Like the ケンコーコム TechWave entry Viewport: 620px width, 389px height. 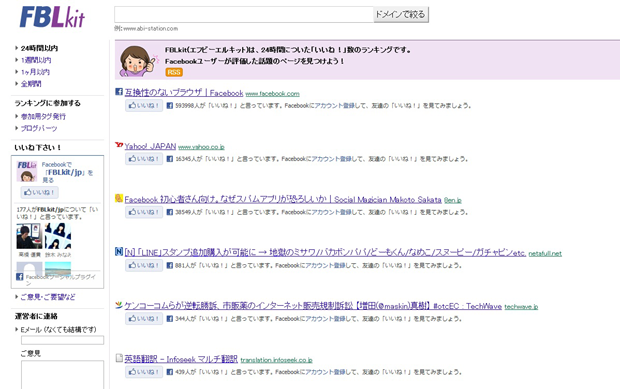point(144,319)
